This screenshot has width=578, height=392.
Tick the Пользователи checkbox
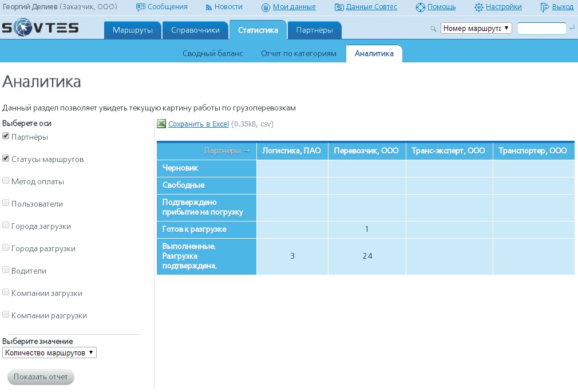pyautogui.click(x=6, y=203)
